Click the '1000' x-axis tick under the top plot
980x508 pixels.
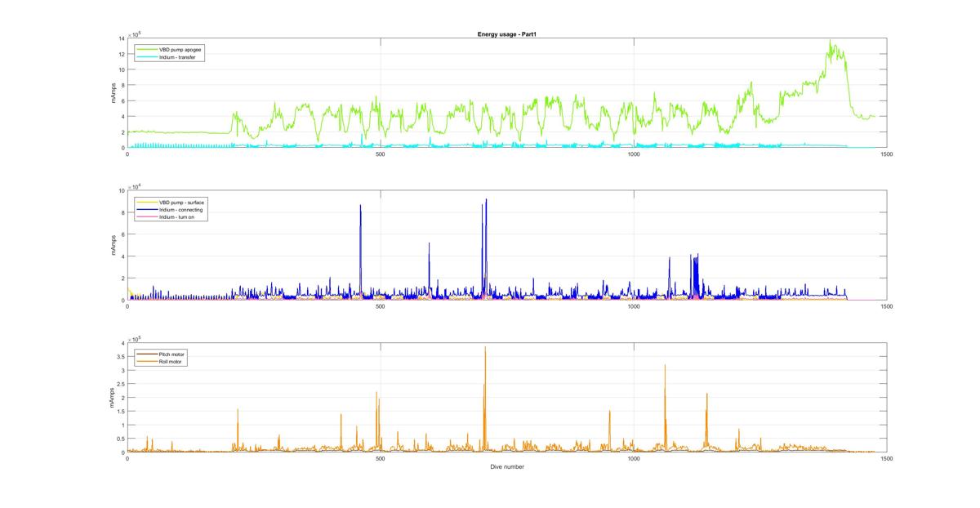click(x=634, y=154)
